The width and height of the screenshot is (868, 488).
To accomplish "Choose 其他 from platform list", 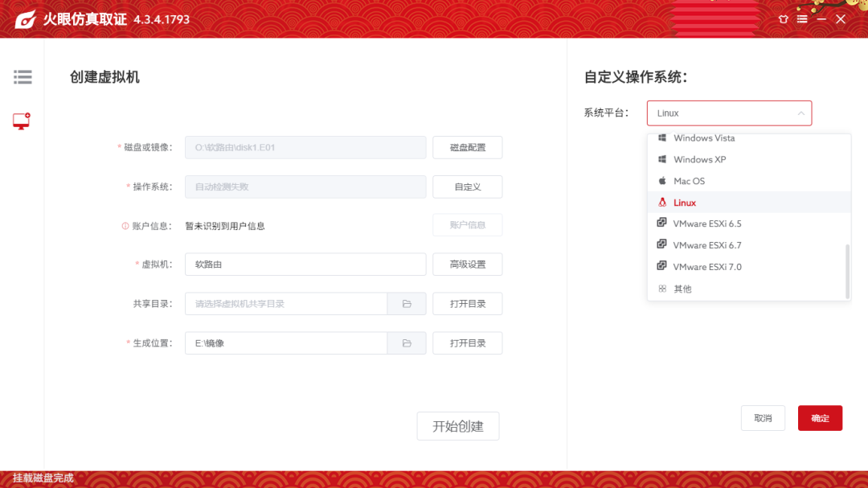I will [x=749, y=289].
